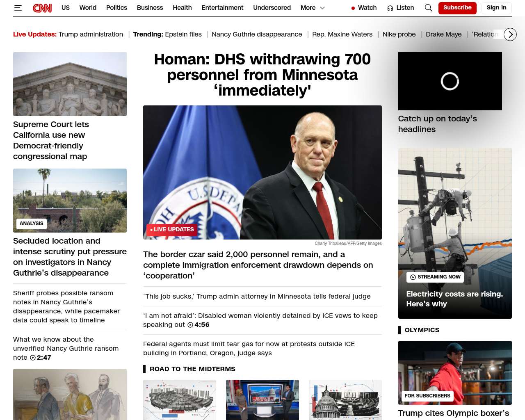Open the hamburger menu icon
This screenshot has width=525, height=420.
pos(18,8)
